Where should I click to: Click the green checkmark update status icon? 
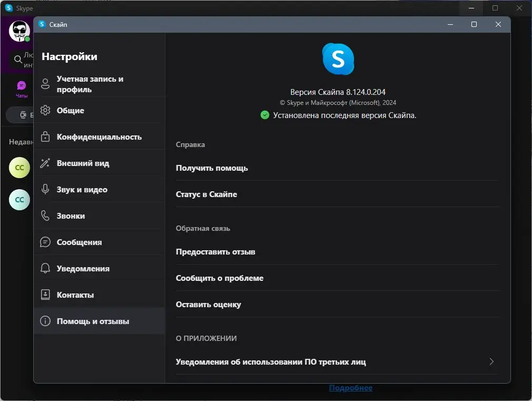click(264, 115)
